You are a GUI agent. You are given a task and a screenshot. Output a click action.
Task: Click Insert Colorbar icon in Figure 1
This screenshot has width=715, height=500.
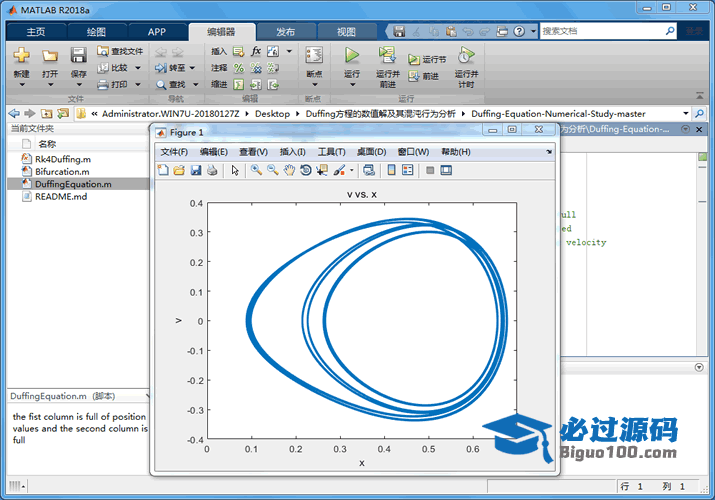[391, 170]
